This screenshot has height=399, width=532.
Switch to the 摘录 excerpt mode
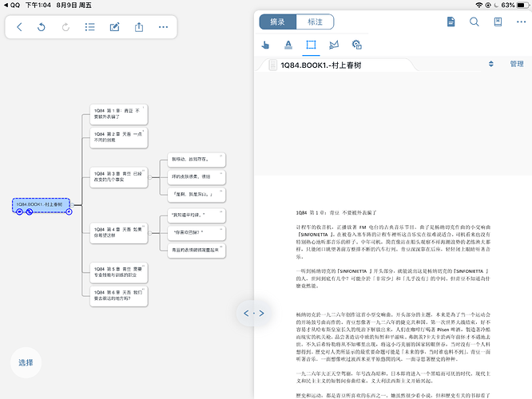click(x=277, y=22)
